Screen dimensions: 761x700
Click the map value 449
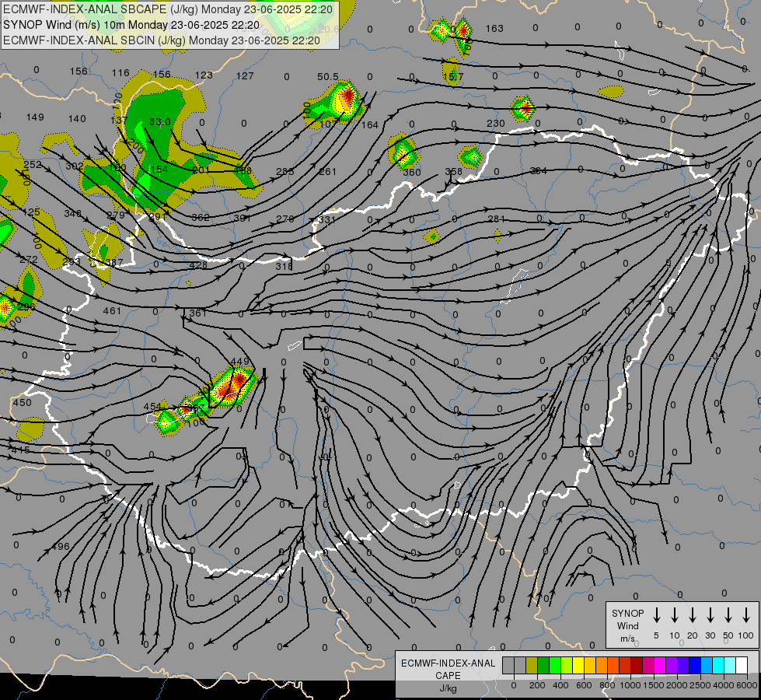coord(239,361)
